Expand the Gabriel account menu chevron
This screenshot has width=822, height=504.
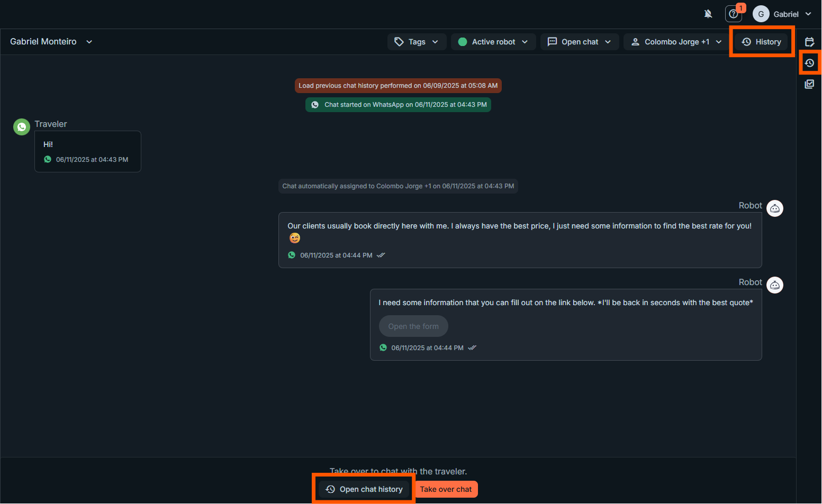point(808,14)
